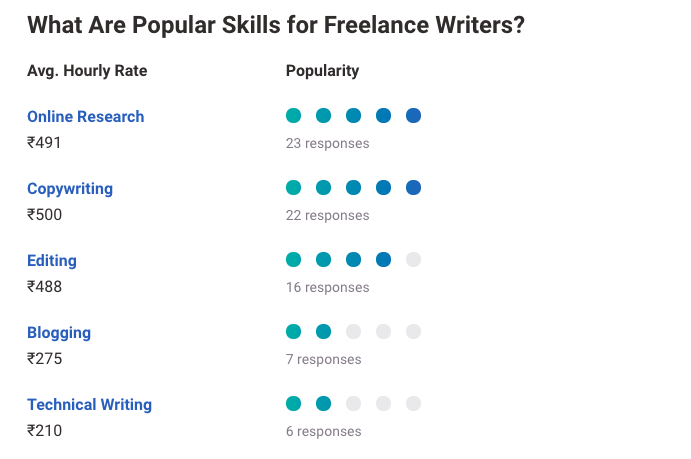The width and height of the screenshot is (691, 459).
Task: Click the ₹500 Copywriting hourly rate
Action: coord(44,215)
